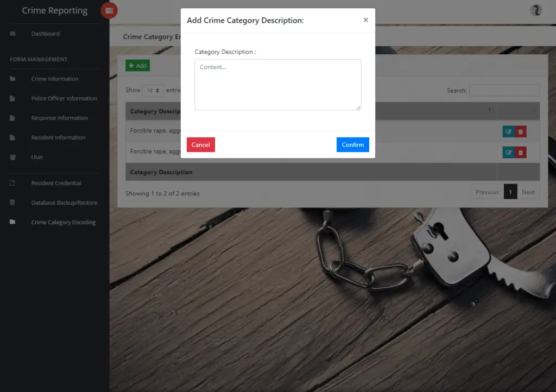The width and height of the screenshot is (556, 392).
Task: Click the Police Officer Information file icon
Action: tap(12, 98)
